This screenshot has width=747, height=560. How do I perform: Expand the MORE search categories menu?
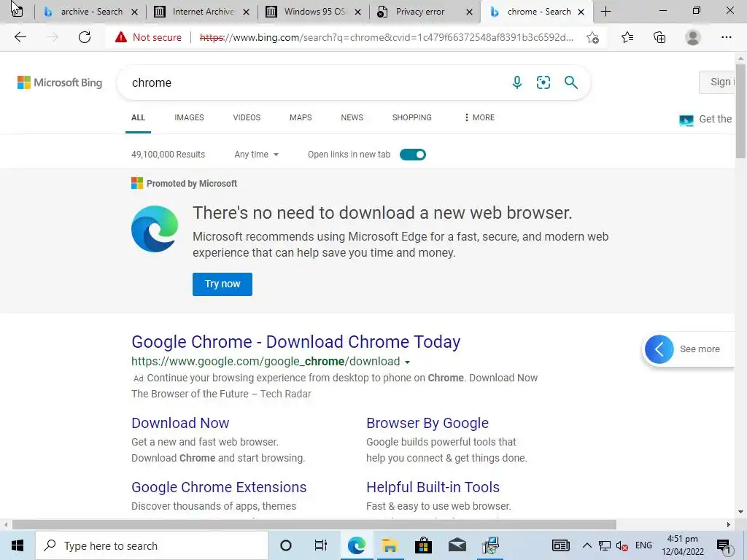coord(479,117)
